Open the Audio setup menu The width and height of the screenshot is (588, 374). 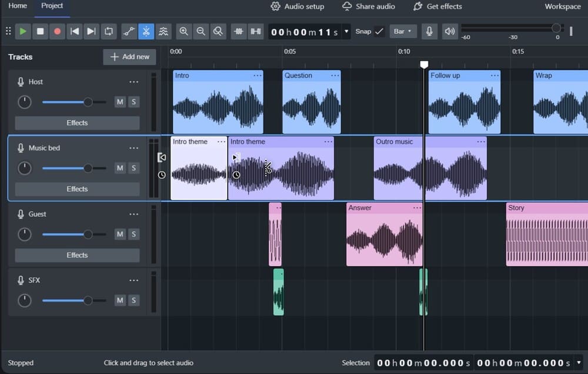tap(298, 6)
